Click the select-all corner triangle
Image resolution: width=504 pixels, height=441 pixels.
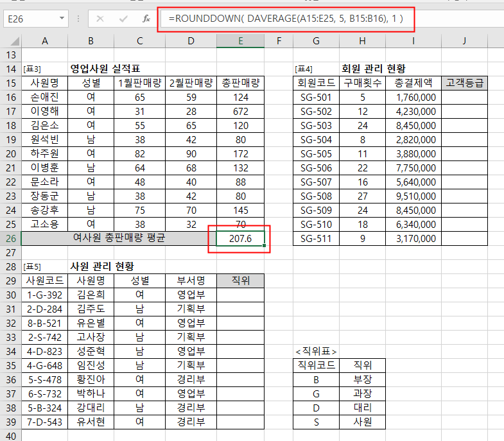point(15,41)
